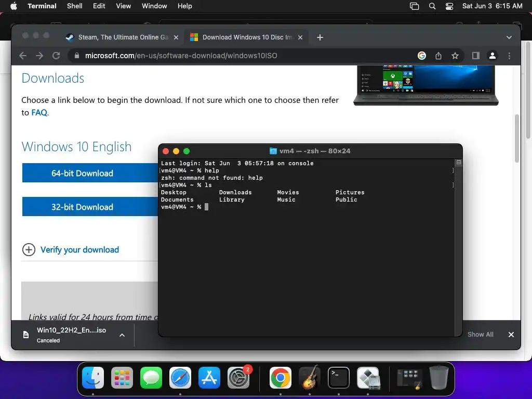Open Chrome's three-dot menu
The width and height of the screenshot is (532, 399).
pyautogui.click(x=509, y=56)
